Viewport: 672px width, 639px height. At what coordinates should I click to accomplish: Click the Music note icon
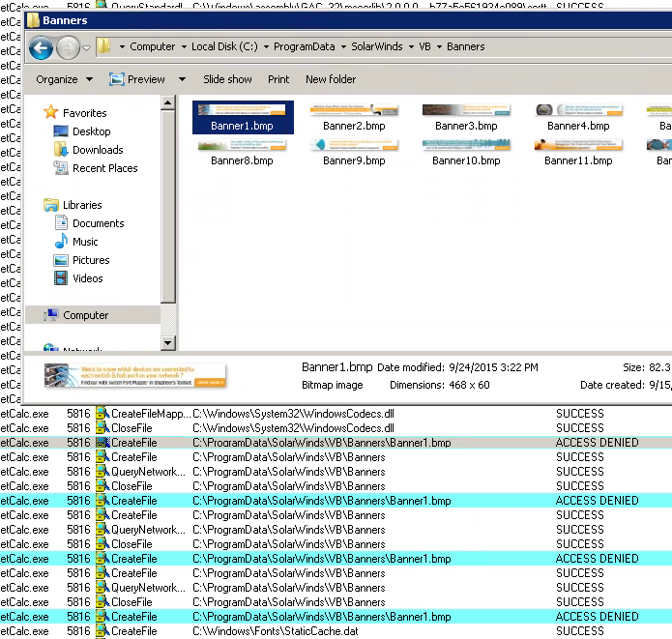point(61,242)
